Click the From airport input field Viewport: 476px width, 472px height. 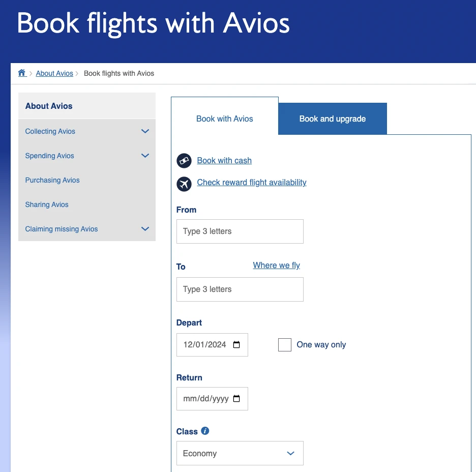[x=240, y=231]
